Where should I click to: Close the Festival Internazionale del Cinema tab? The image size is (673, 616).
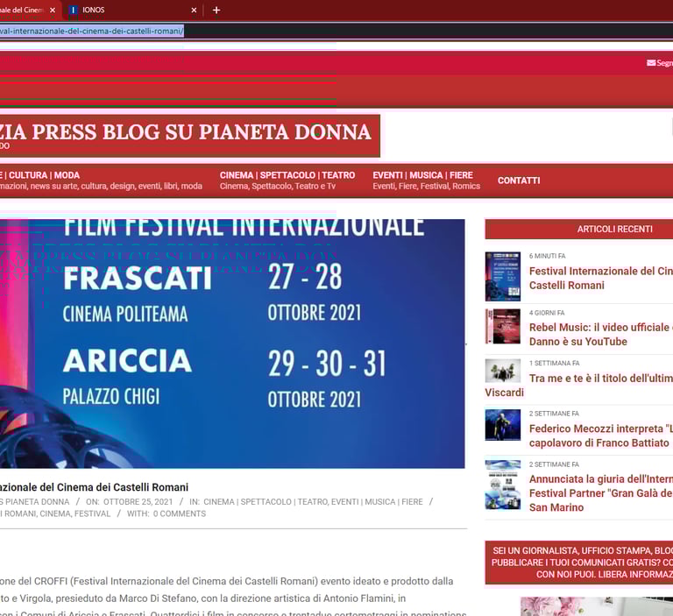pos(53,10)
